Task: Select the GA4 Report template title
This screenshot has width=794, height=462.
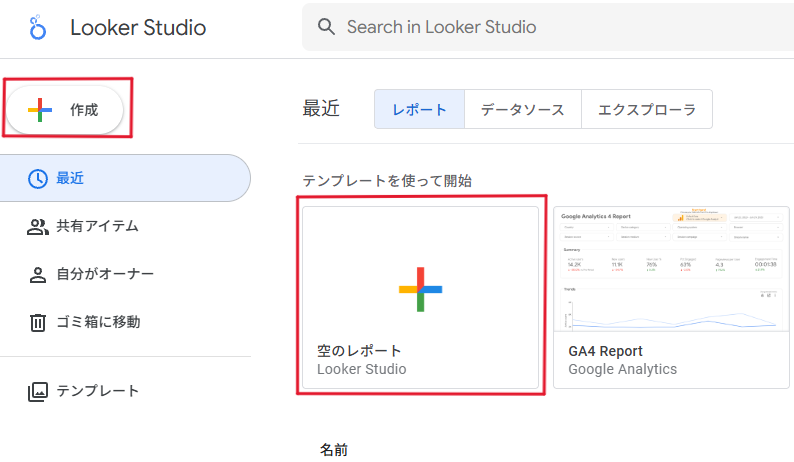Action: (605, 351)
